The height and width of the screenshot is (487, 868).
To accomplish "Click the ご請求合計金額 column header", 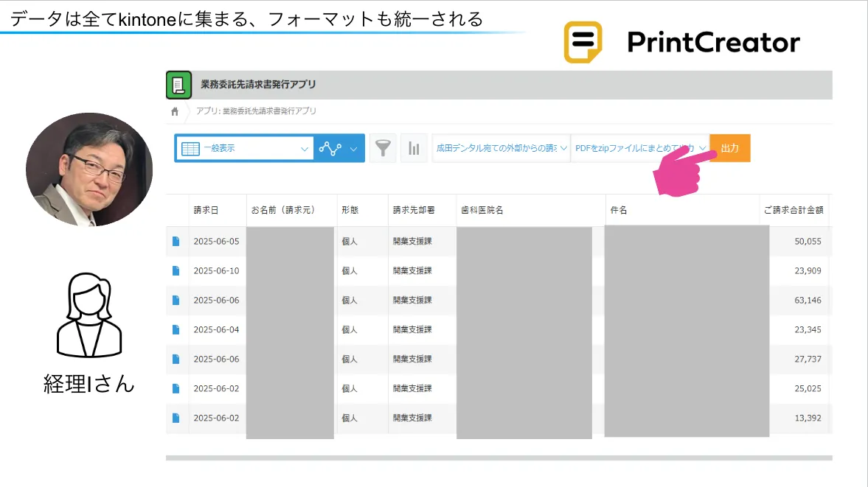I will click(x=794, y=210).
